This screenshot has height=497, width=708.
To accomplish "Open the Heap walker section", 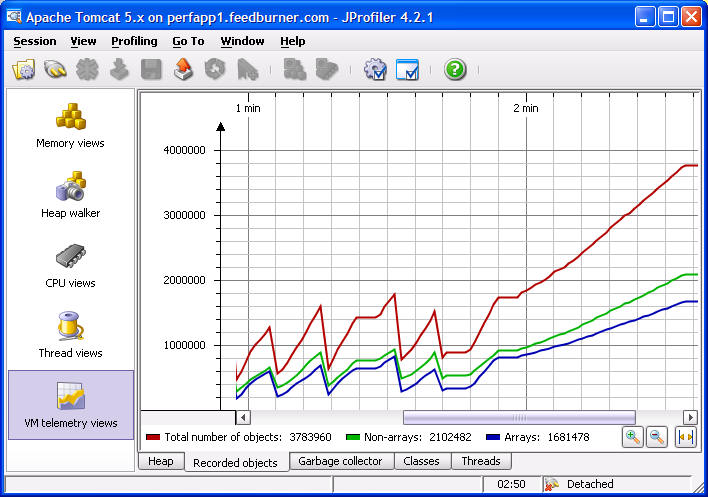I will (x=70, y=195).
